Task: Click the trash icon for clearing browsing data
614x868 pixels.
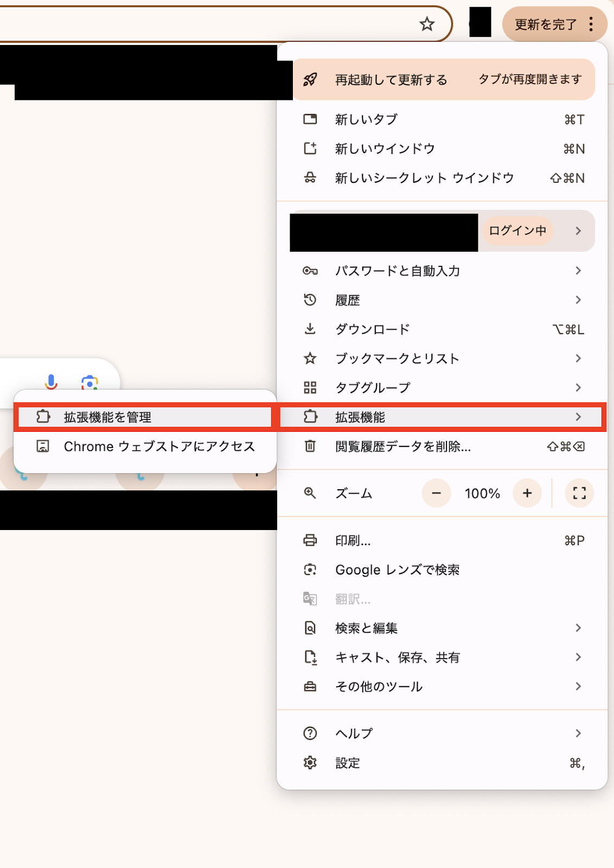Action: tap(310, 446)
